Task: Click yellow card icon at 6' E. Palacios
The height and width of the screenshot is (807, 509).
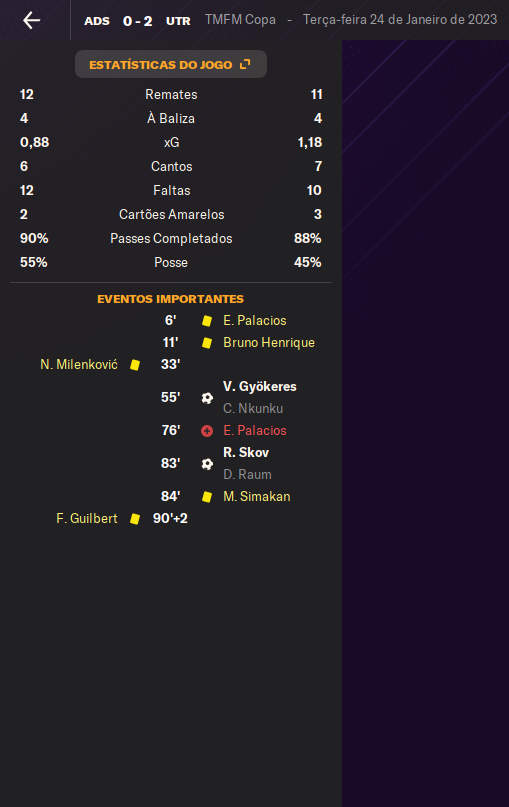Action: click(207, 321)
